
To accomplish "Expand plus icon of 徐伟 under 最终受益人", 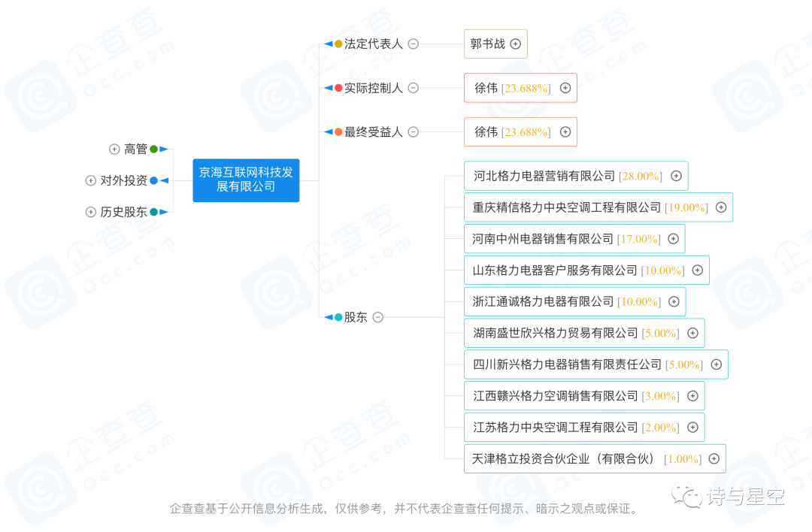I will (x=565, y=132).
